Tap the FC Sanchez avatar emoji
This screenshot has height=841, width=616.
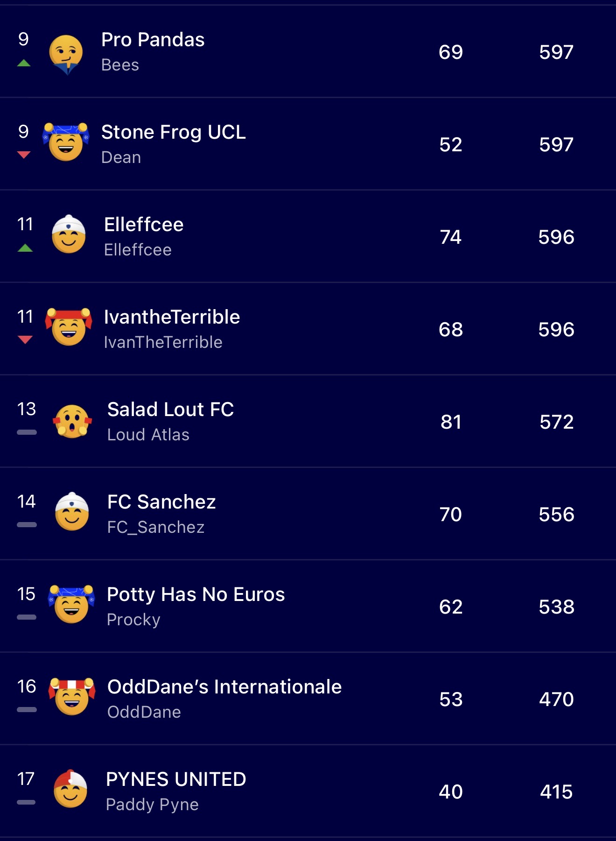pyautogui.click(x=72, y=512)
